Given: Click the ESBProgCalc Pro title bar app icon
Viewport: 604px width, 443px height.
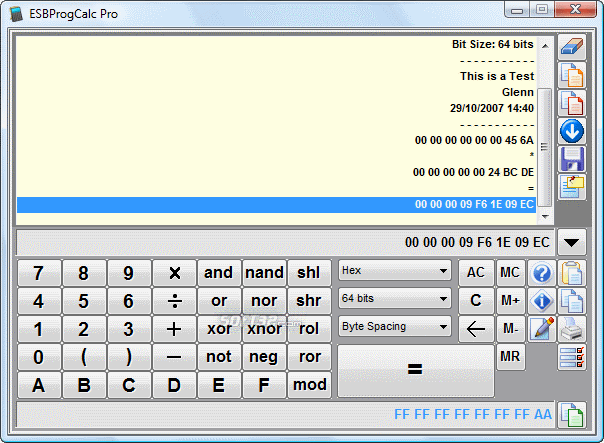Looking at the screenshot, I should coord(16,14).
